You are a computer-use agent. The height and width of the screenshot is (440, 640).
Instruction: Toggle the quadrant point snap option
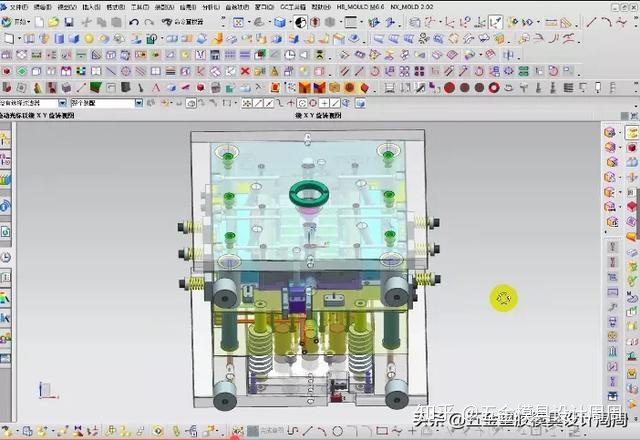tap(313, 103)
